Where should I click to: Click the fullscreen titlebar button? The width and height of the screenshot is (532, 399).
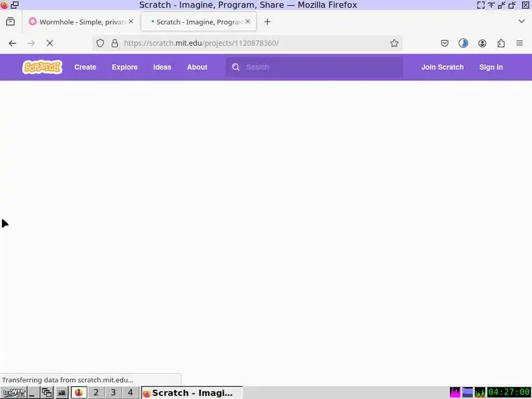coord(481,5)
